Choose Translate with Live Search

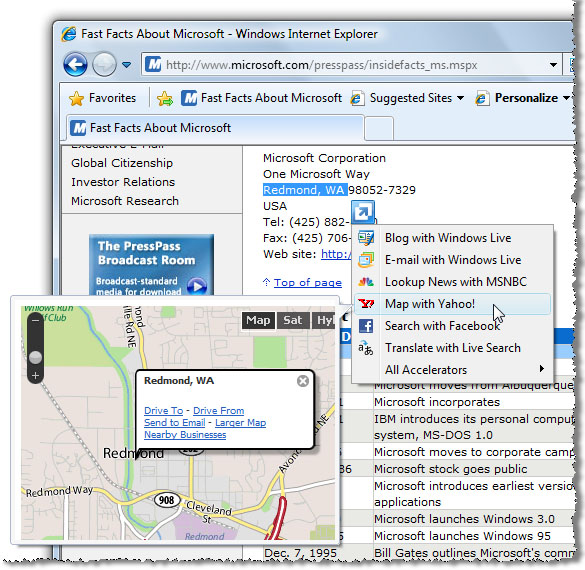tap(452, 348)
